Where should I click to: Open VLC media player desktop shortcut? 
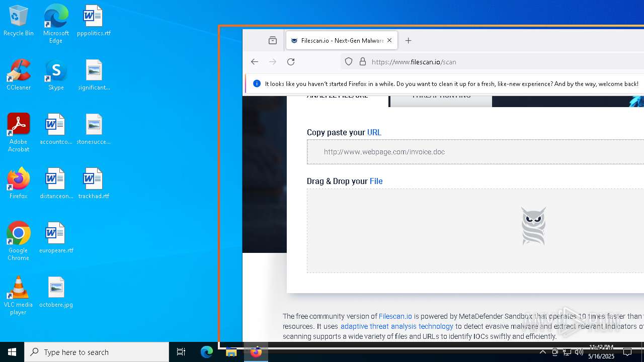pyautogui.click(x=18, y=296)
